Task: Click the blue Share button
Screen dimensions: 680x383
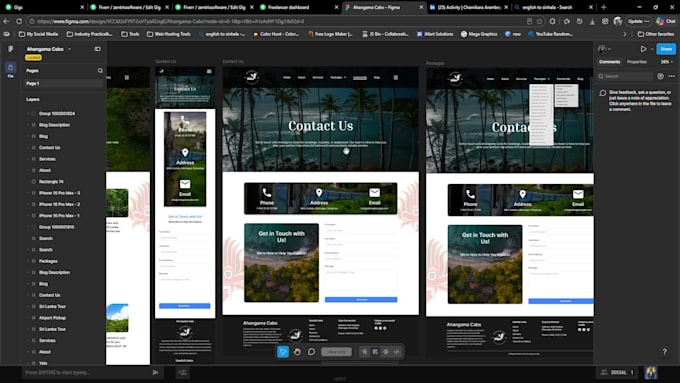Action: (666, 49)
